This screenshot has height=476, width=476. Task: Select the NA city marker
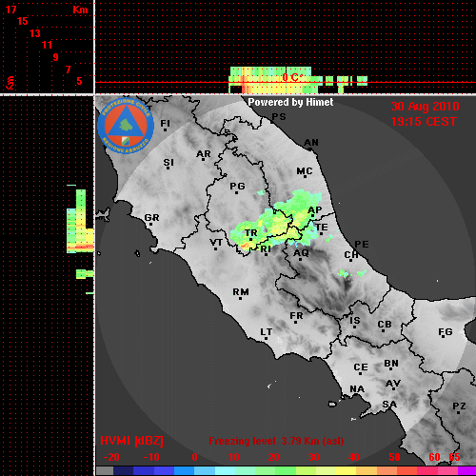coord(356,395)
